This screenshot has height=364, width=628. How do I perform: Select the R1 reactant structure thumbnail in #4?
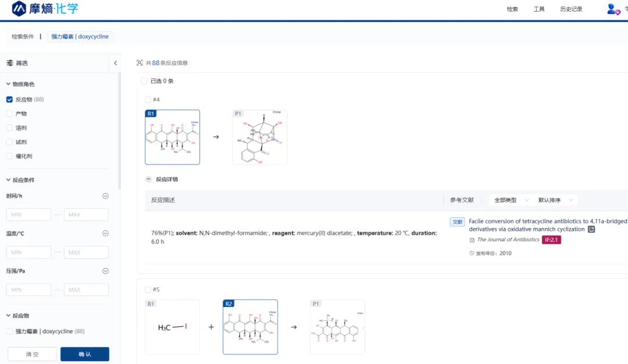click(172, 137)
